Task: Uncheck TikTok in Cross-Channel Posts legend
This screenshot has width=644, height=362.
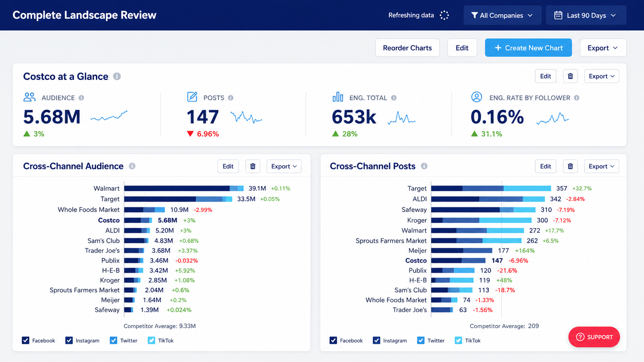Action: coord(458,340)
